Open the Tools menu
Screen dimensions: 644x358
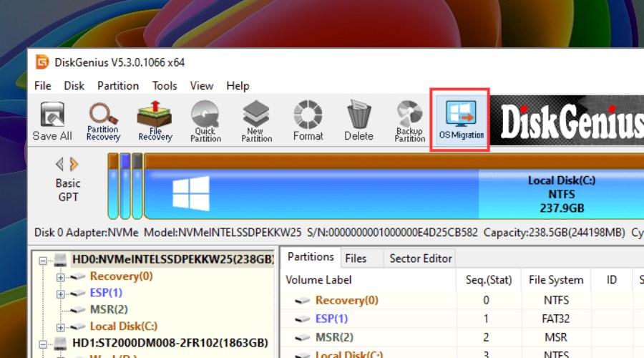click(165, 85)
